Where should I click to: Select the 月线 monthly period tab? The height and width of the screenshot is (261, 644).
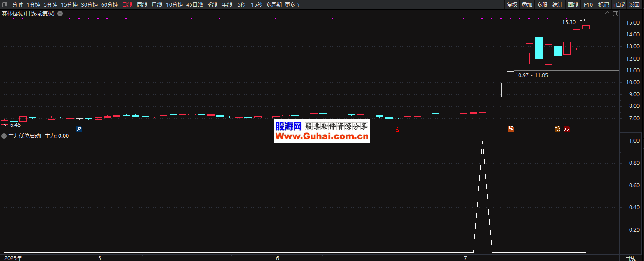pyautogui.click(x=157, y=4)
